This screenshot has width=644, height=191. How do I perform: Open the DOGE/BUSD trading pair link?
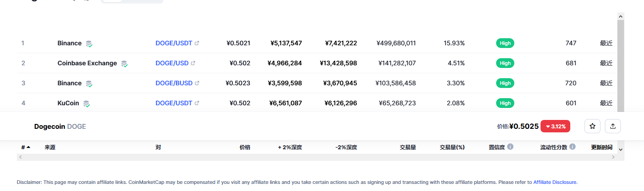[174, 83]
